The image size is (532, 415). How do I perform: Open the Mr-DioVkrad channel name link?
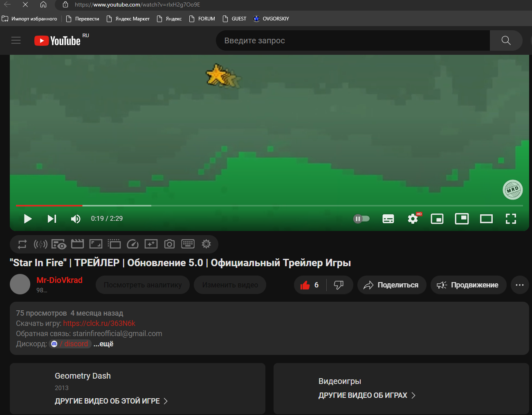[x=59, y=280]
